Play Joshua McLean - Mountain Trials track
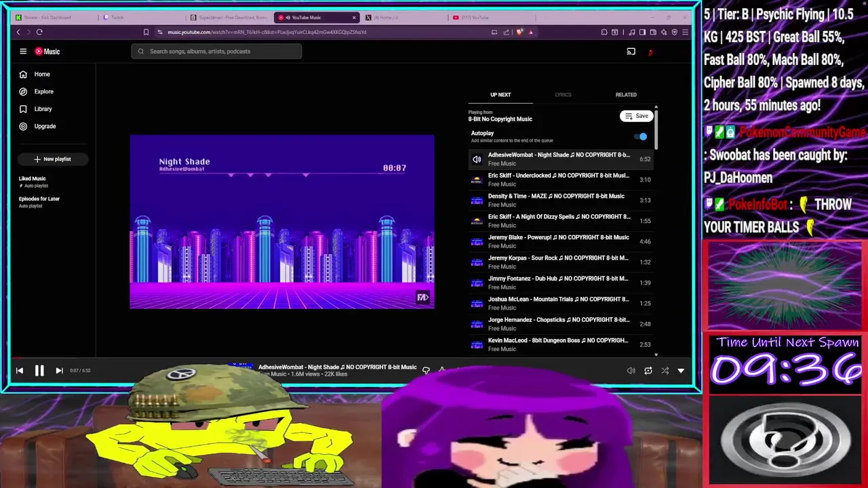868x488 pixels. point(560,303)
